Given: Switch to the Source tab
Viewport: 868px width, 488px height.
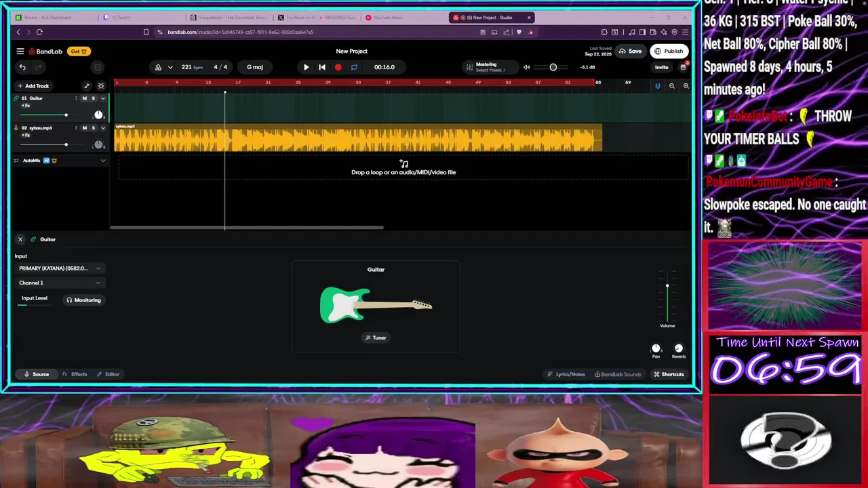Looking at the screenshot, I should pyautogui.click(x=37, y=374).
